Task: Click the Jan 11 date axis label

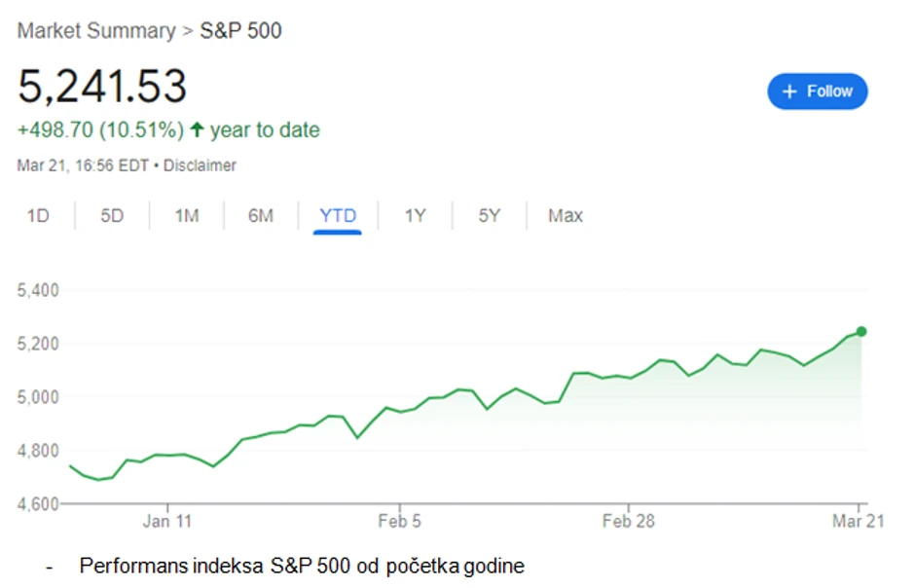Action: [x=166, y=522]
